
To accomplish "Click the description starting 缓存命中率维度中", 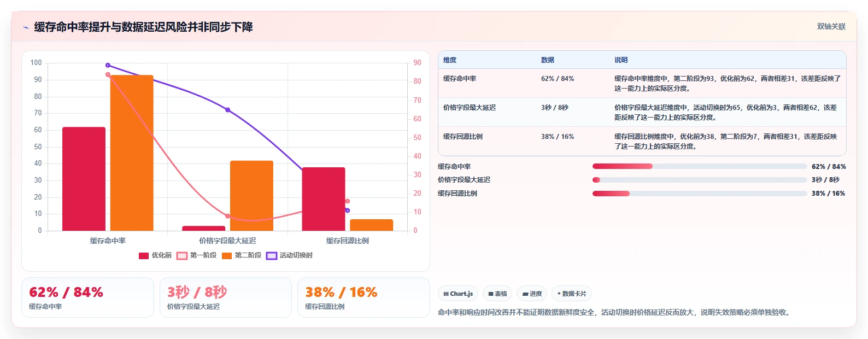I will click(x=728, y=84).
